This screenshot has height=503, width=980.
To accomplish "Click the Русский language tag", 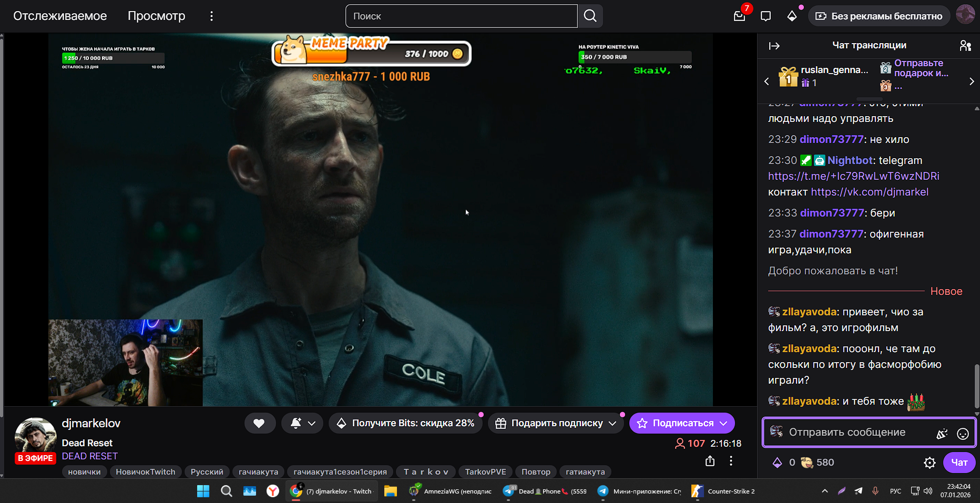I will tap(207, 472).
